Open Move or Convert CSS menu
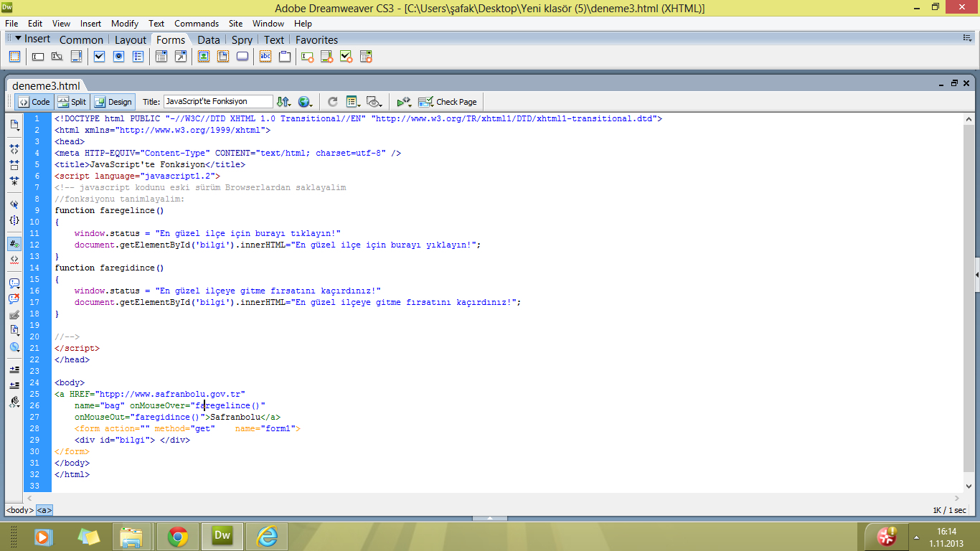This screenshot has width=980, height=551. click(14, 347)
